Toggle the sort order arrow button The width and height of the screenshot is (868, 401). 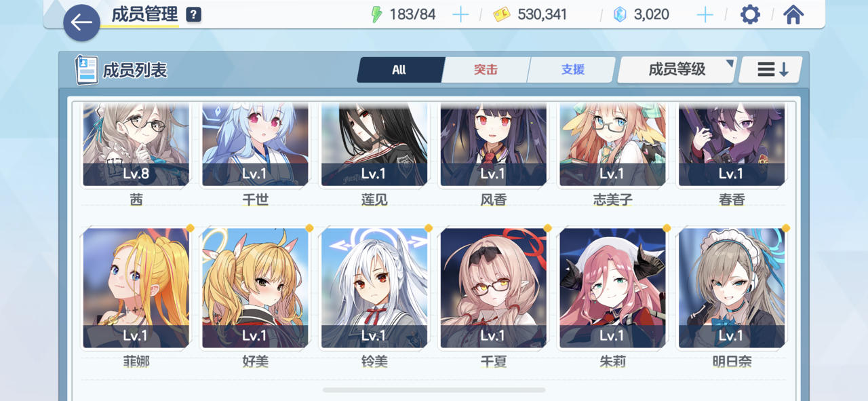772,69
